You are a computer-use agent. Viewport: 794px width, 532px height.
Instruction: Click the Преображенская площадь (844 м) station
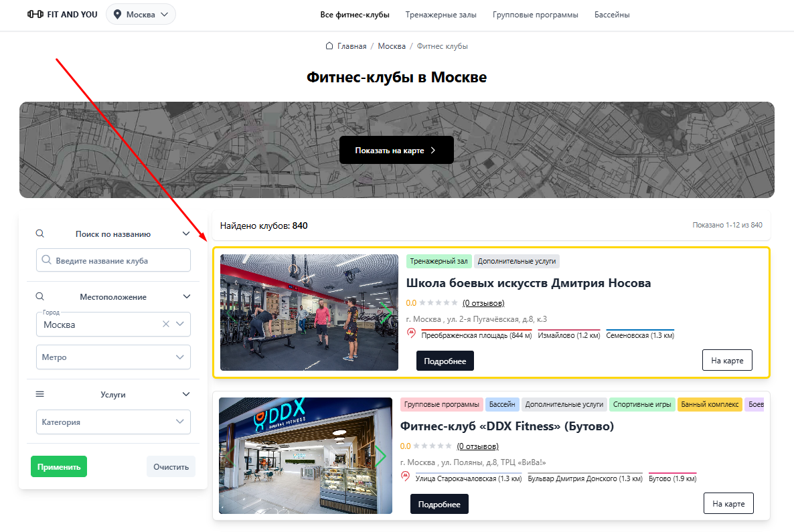tap(477, 335)
